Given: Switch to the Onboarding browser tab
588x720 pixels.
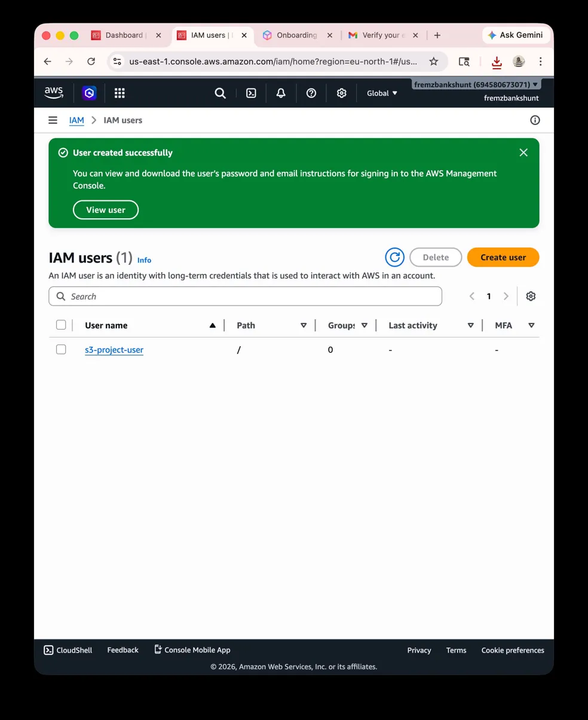Looking at the screenshot, I should click(x=297, y=35).
